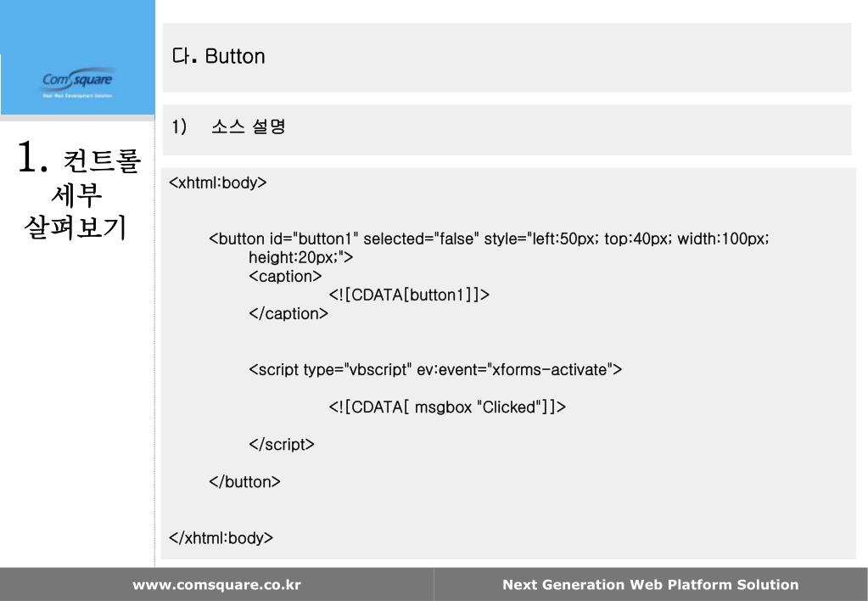Click the opening xhtml:body tag line
Image resolution: width=868 pixels, height=601 pixels.
tap(217, 183)
